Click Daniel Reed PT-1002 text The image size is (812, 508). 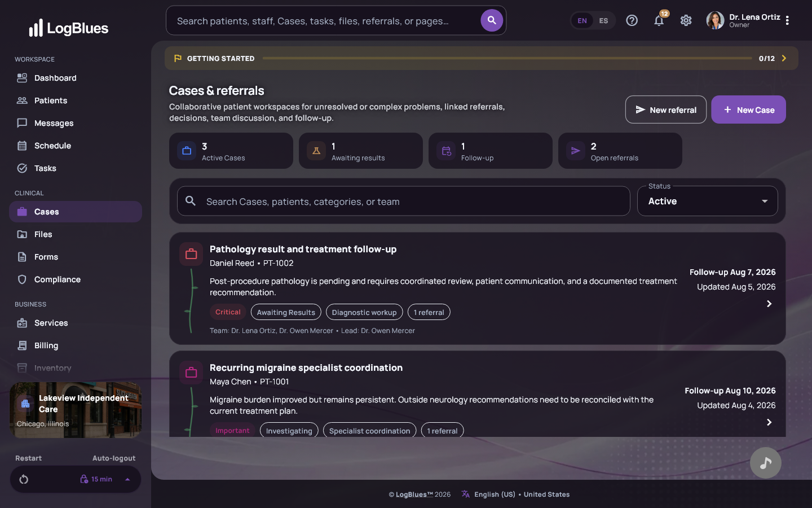[251, 263]
